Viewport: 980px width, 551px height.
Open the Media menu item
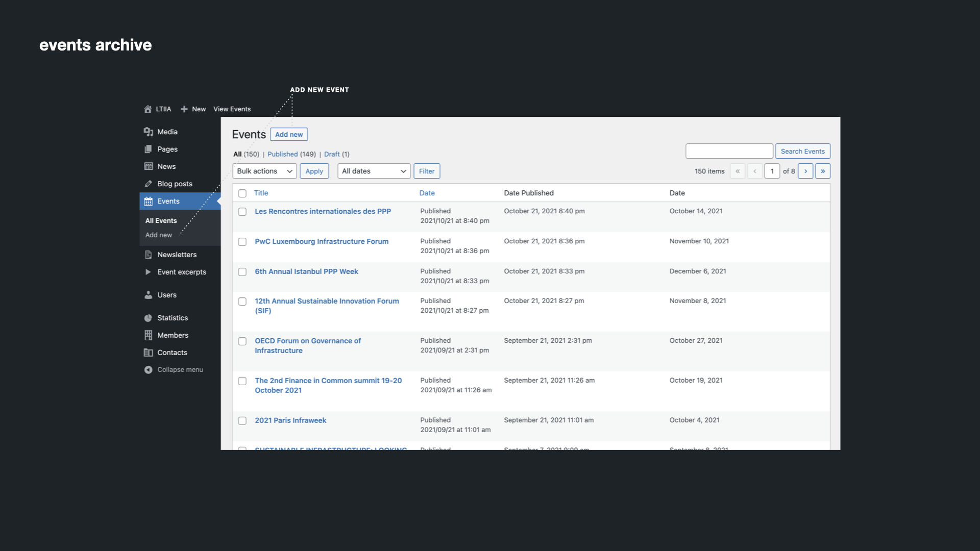[x=167, y=132]
